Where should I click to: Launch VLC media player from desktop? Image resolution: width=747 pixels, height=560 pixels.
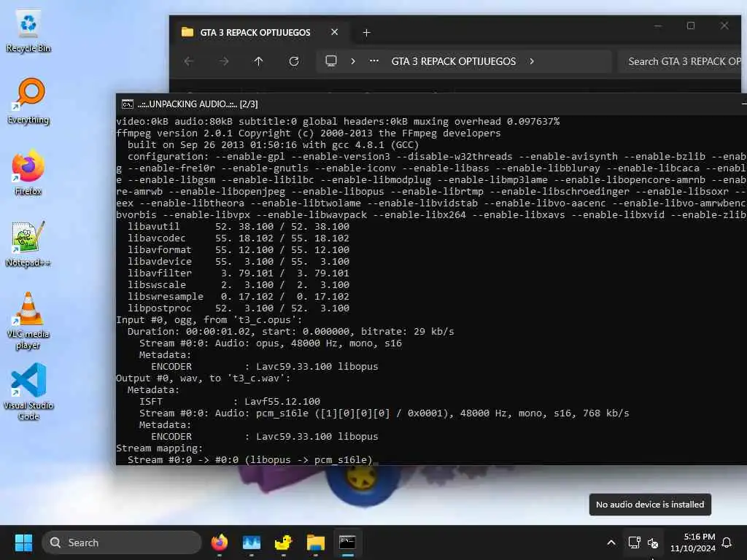[x=28, y=321]
